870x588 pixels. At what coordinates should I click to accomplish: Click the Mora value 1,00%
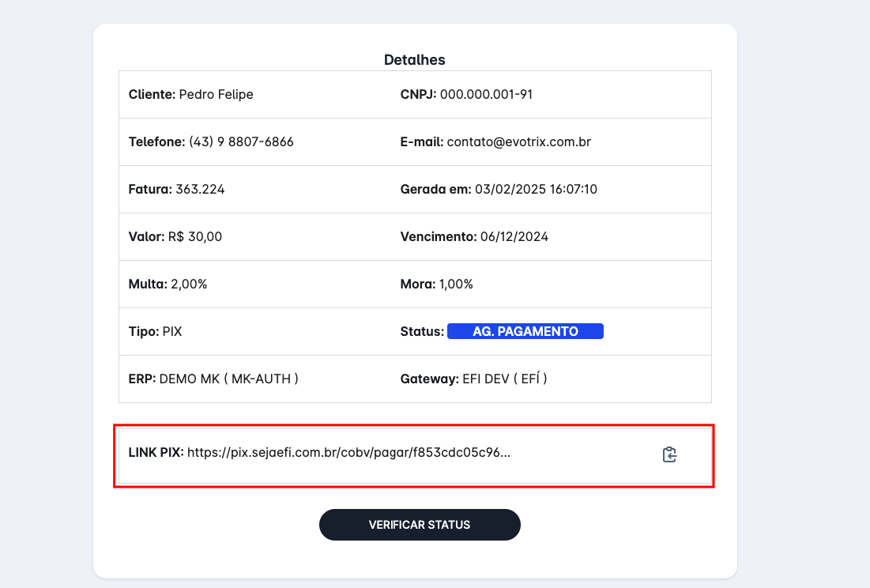(456, 285)
